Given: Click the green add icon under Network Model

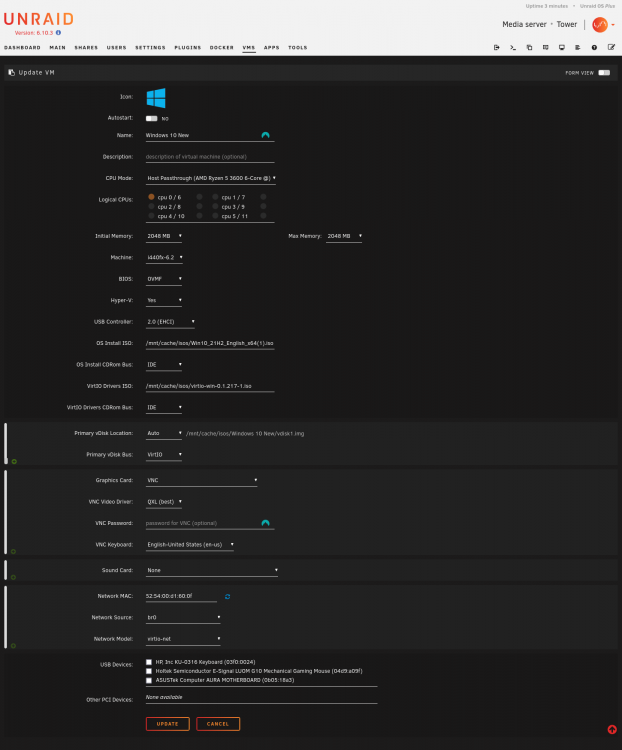Looking at the screenshot, I should (13, 646).
